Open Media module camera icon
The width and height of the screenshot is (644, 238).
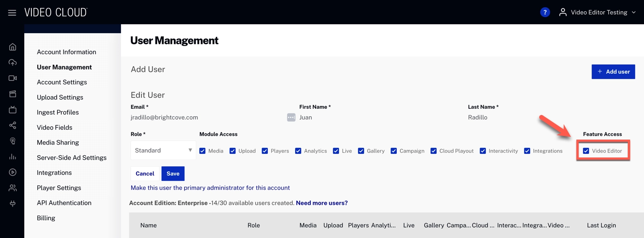pyautogui.click(x=13, y=78)
